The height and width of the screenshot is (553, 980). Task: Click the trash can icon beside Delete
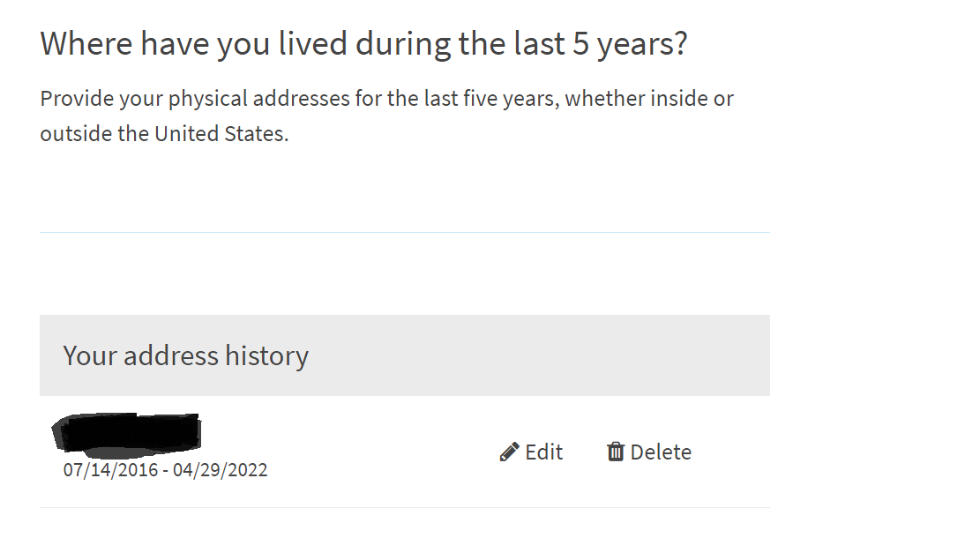(x=616, y=452)
